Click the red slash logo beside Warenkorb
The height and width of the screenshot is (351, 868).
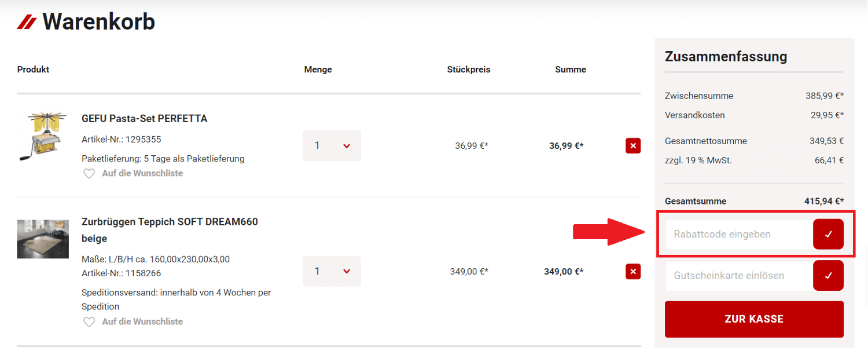point(27,23)
